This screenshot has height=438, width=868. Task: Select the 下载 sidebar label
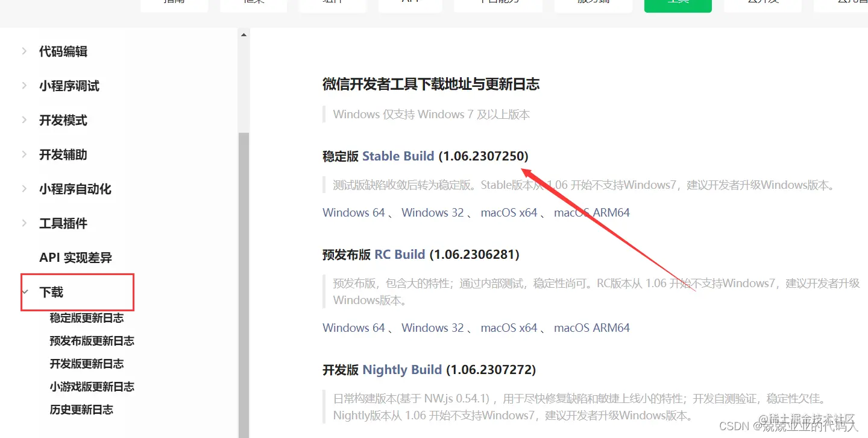51,293
